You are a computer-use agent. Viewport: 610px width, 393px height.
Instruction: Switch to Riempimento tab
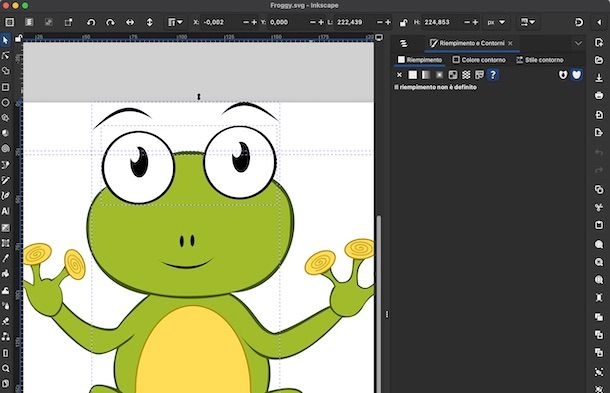tap(420, 60)
